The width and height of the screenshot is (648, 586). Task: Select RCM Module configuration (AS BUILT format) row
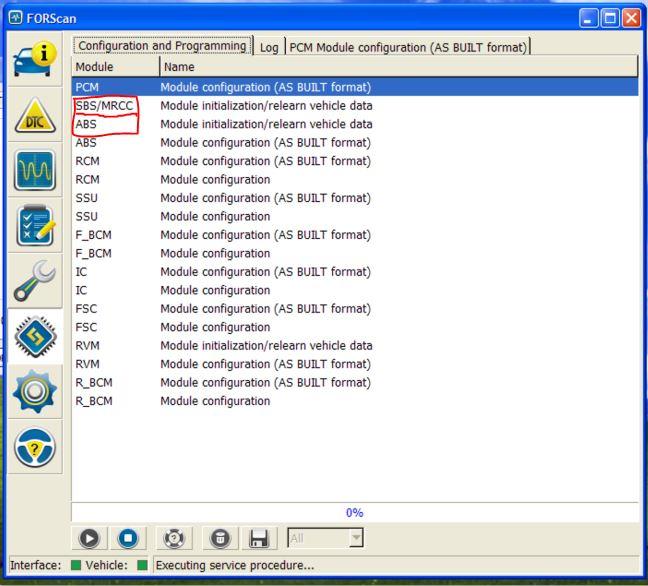355,161
